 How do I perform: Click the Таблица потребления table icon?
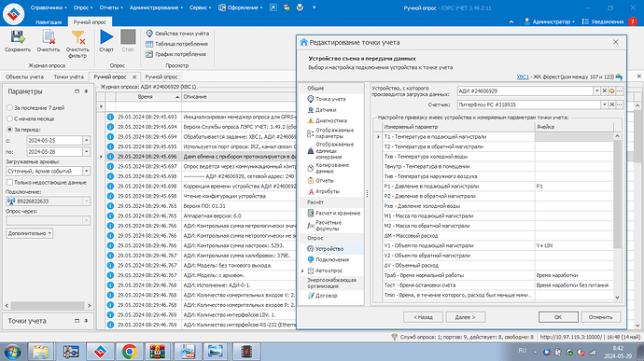tap(149, 44)
